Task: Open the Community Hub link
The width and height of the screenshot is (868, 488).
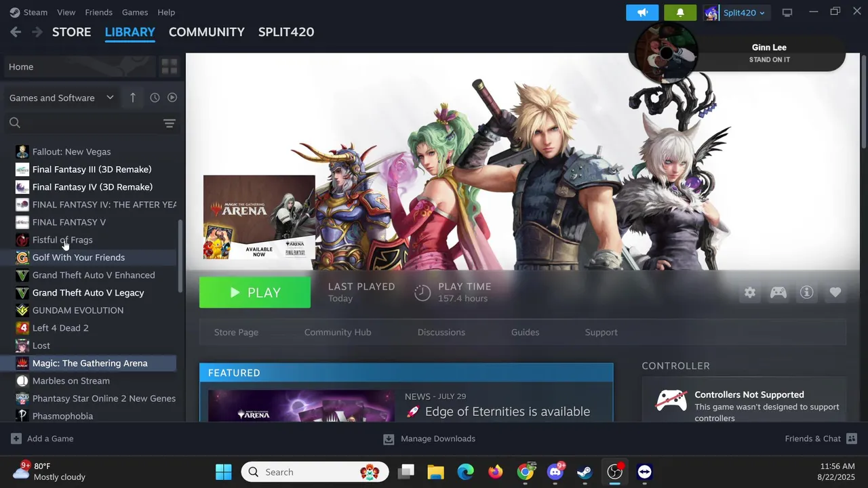Action: [x=338, y=332]
